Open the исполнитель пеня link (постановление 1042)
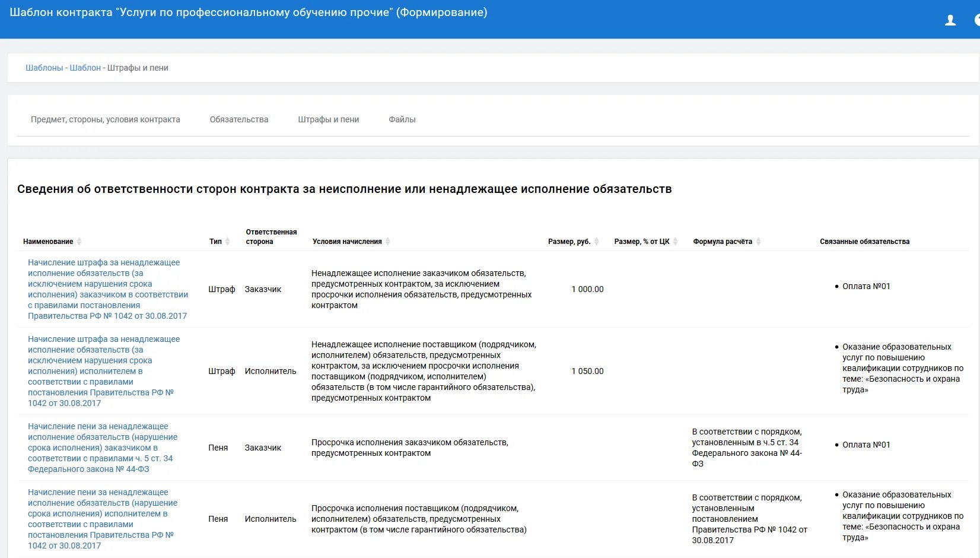Screen dimensions: 980x558 (103, 519)
